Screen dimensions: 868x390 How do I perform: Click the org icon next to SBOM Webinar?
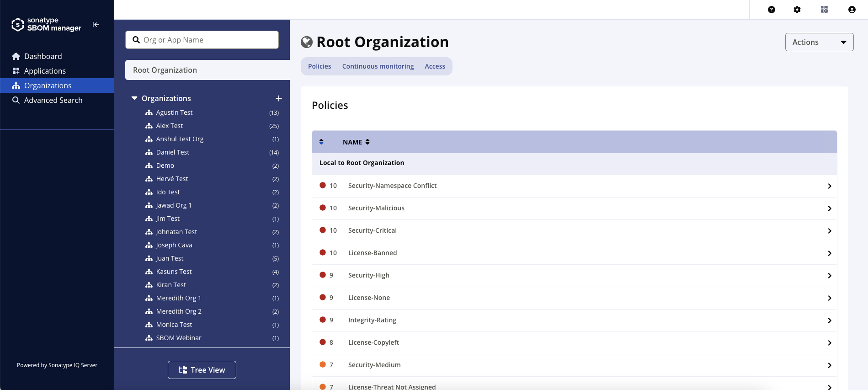click(x=149, y=338)
